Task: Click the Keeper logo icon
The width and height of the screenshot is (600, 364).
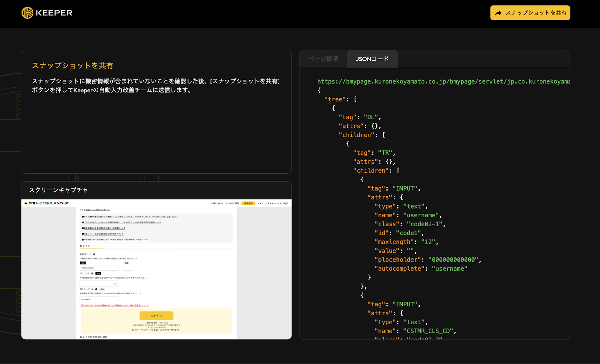Action: click(27, 13)
